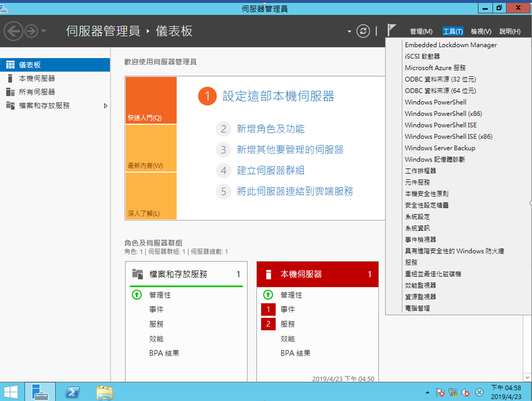
Task: Click the 新增其他要管理的伺服器 link
Action: point(290,150)
